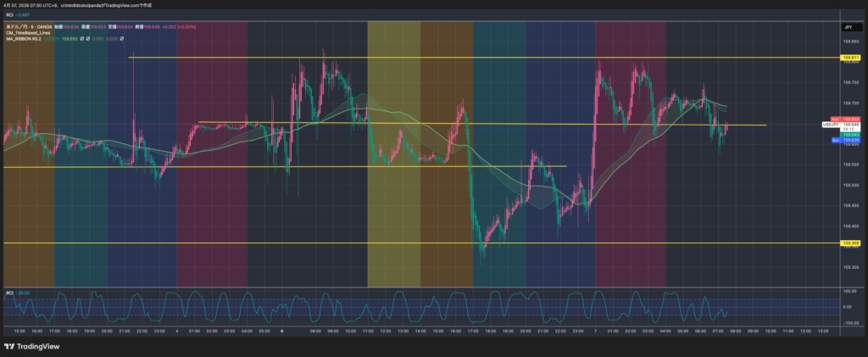This screenshot has height=357, width=868.
Task: Click the 100.00 label on RCI scale
Action: pos(847,292)
